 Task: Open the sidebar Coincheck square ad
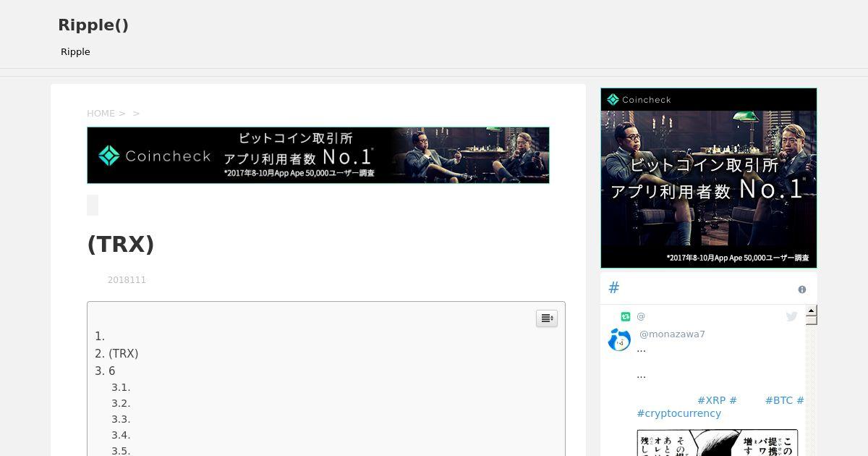(x=709, y=178)
